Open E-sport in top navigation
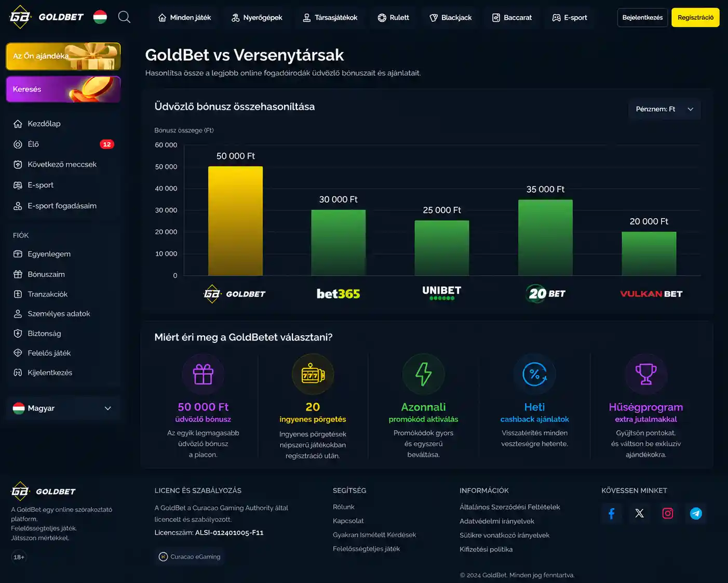Image resolution: width=728 pixels, height=583 pixels. [x=570, y=18]
